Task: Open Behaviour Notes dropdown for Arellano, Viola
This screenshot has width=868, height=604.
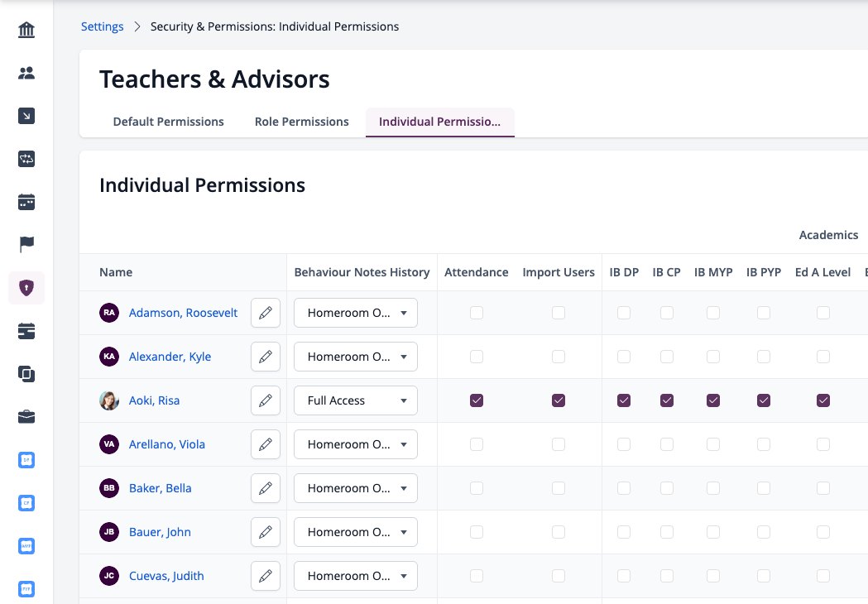Action: (x=356, y=444)
